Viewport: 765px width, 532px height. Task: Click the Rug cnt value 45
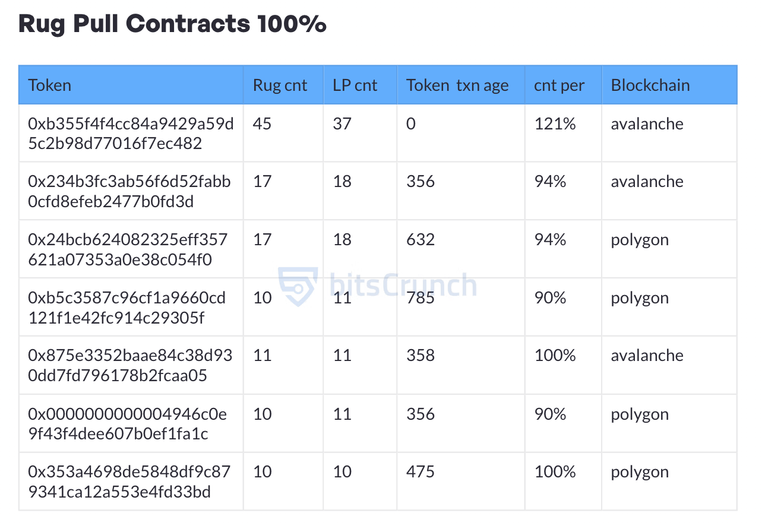point(262,124)
